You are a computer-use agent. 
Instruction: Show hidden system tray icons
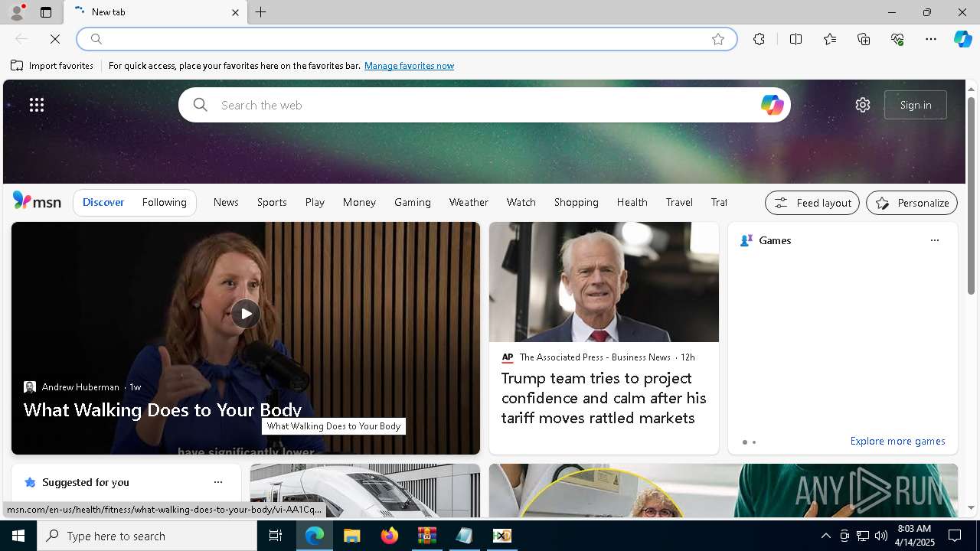825,536
